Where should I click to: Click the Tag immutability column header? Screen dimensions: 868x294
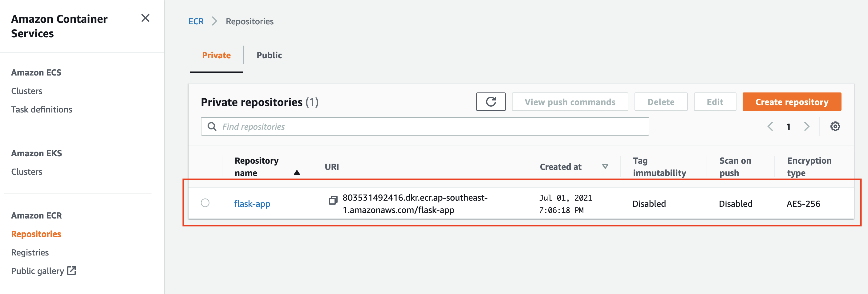(x=659, y=166)
